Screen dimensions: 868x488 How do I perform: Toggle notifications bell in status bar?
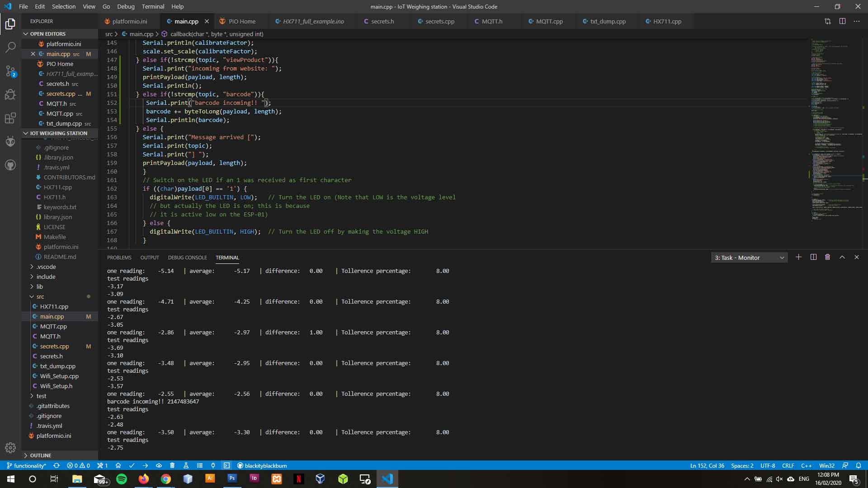pyautogui.click(x=858, y=465)
